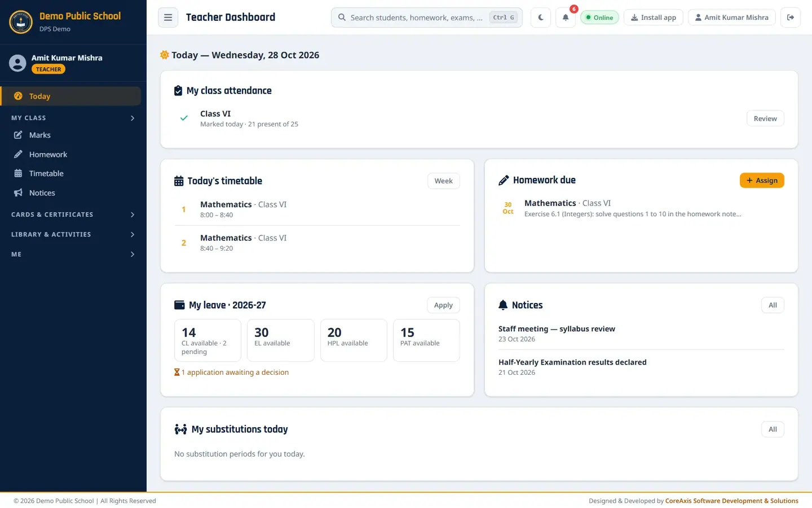Open Marks in the sidebar
812x508 pixels.
click(70, 135)
